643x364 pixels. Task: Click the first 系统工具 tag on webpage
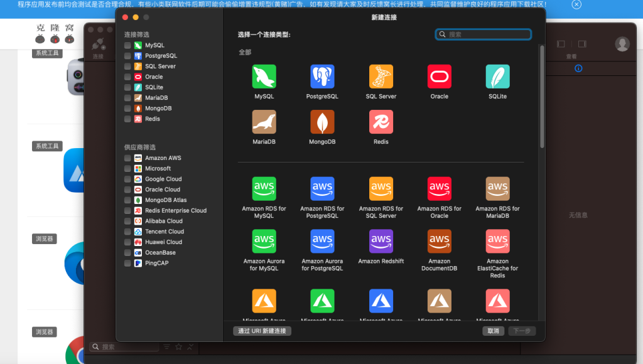[47, 53]
